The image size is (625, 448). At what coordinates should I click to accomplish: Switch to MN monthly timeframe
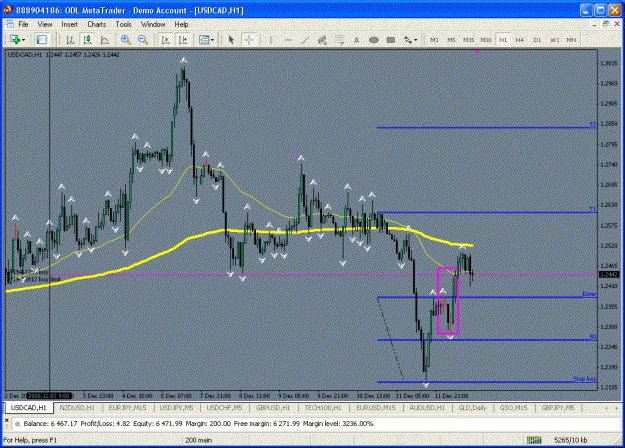[571, 40]
